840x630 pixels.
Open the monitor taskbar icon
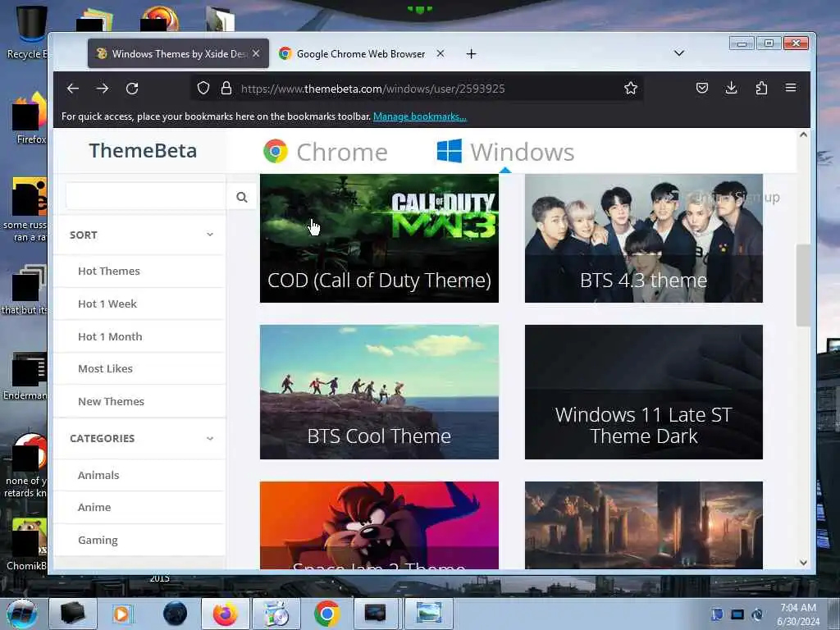[x=375, y=614]
